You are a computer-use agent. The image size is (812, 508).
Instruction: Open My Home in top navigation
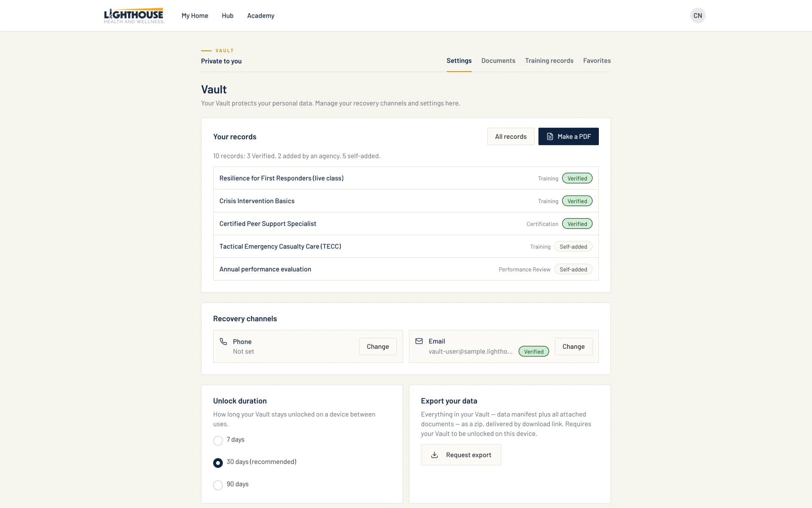pos(195,16)
